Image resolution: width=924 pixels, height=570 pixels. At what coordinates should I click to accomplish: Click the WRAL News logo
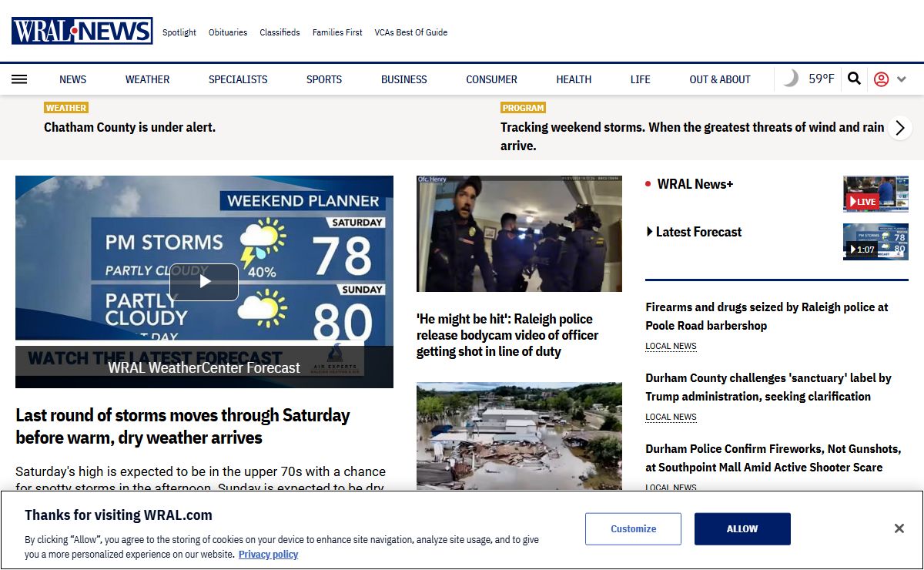(82, 32)
